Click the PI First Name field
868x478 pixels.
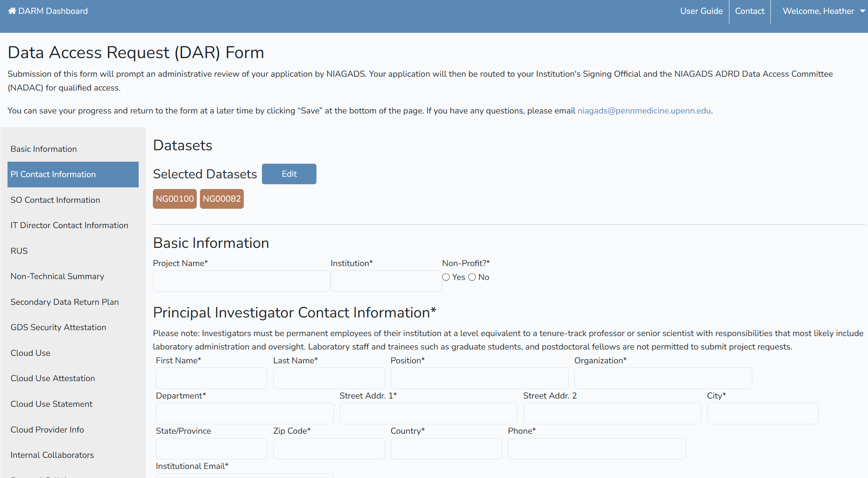pos(211,378)
